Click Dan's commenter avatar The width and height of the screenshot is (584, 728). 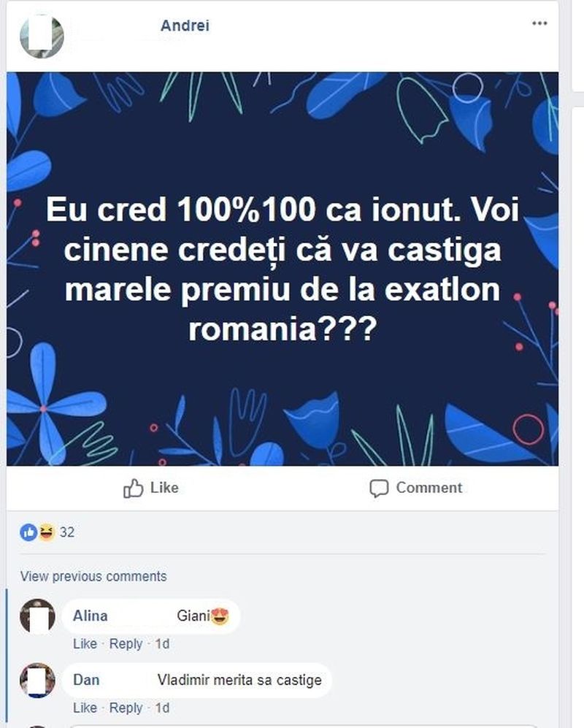pos(37,681)
